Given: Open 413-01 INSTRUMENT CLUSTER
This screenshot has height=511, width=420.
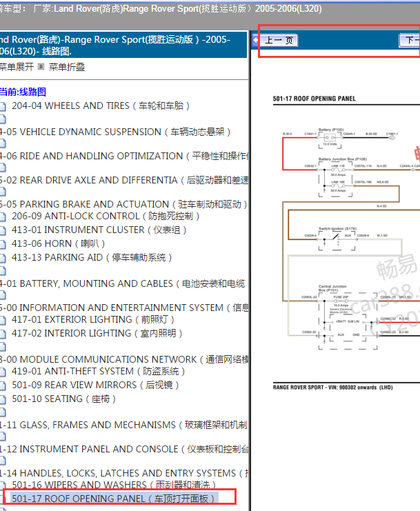Looking at the screenshot, I should point(99,230).
